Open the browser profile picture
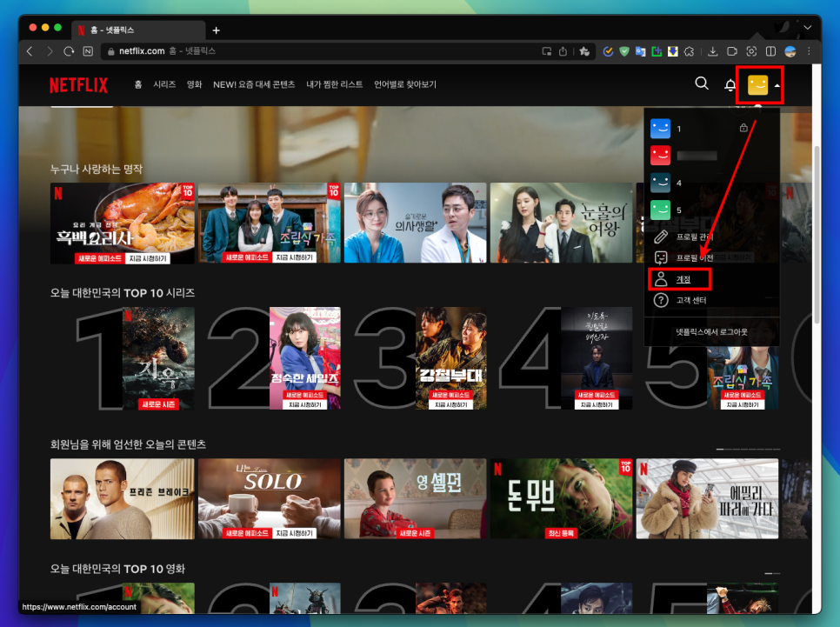Image resolution: width=840 pixels, height=627 pixels. [790, 51]
